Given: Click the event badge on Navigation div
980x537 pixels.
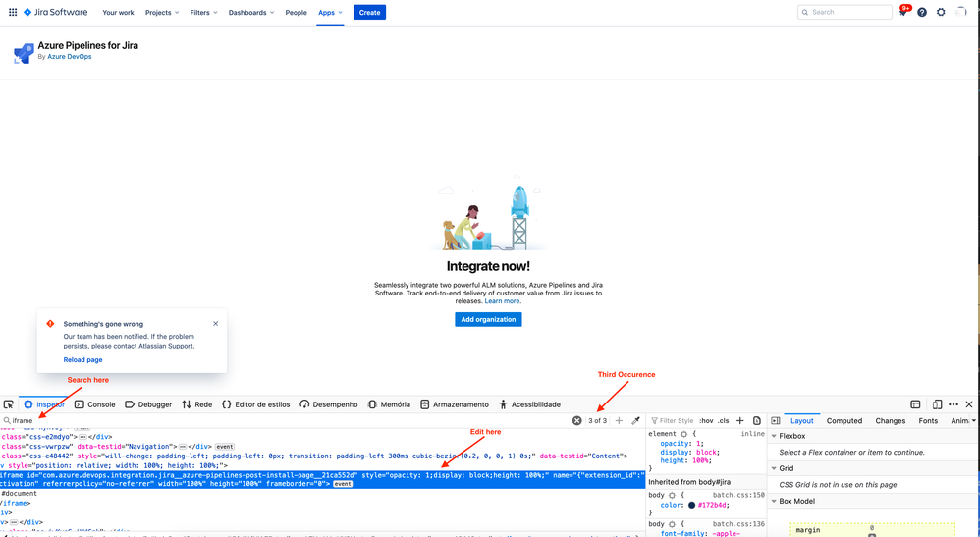Looking at the screenshot, I should pyautogui.click(x=224, y=447).
